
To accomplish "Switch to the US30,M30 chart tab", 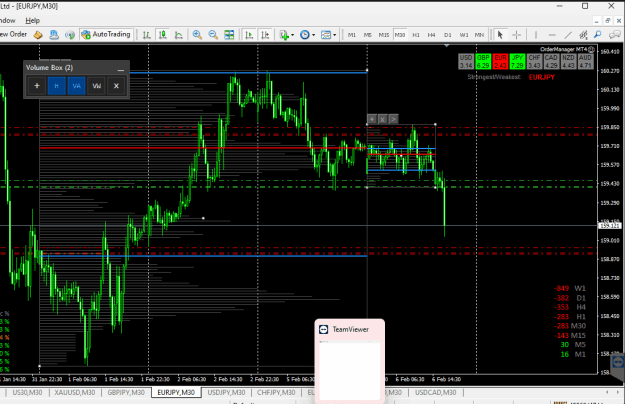I will [27, 392].
